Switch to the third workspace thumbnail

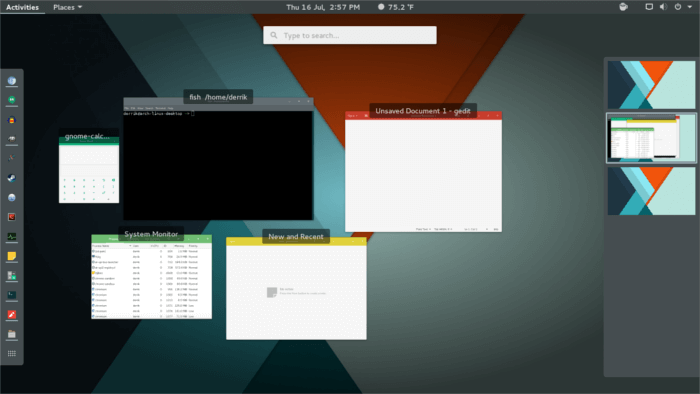coord(651,191)
